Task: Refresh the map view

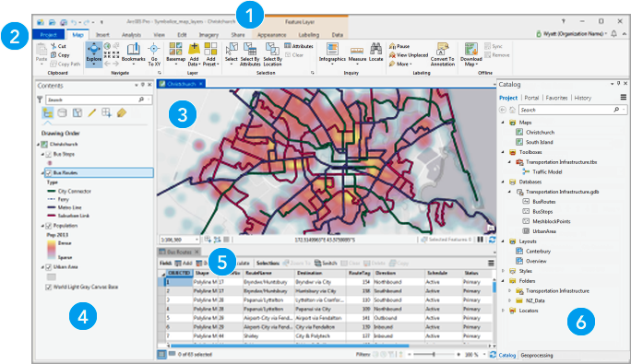Action: [x=492, y=240]
